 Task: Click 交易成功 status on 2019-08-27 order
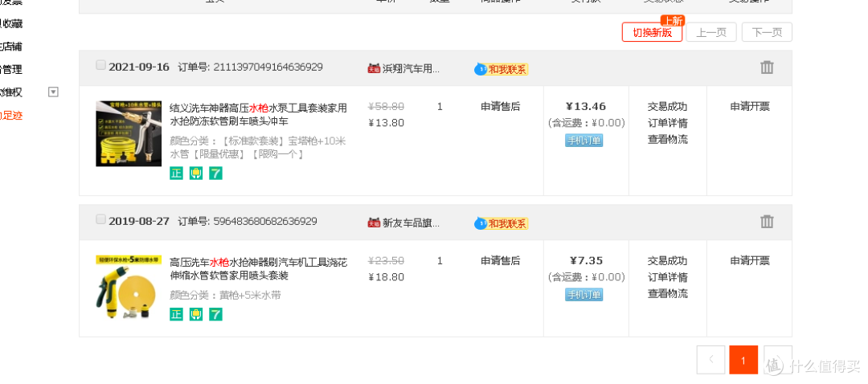(668, 261)
